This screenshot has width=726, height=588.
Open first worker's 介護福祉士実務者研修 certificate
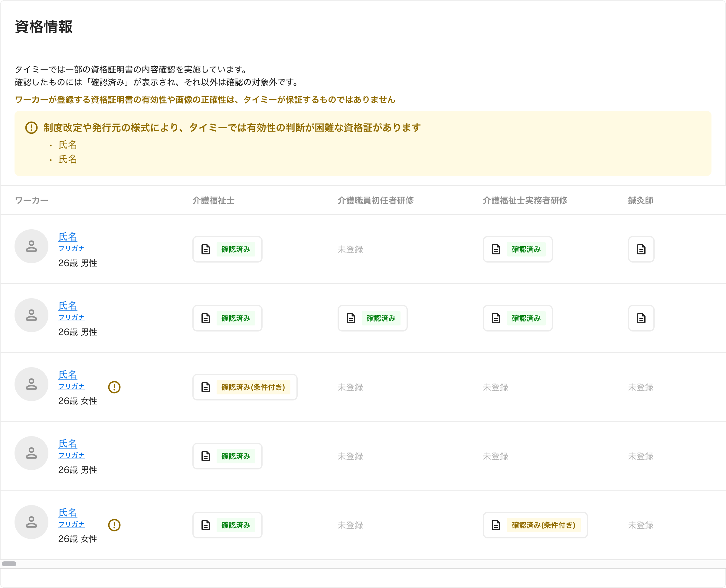[x=518, y=249]
